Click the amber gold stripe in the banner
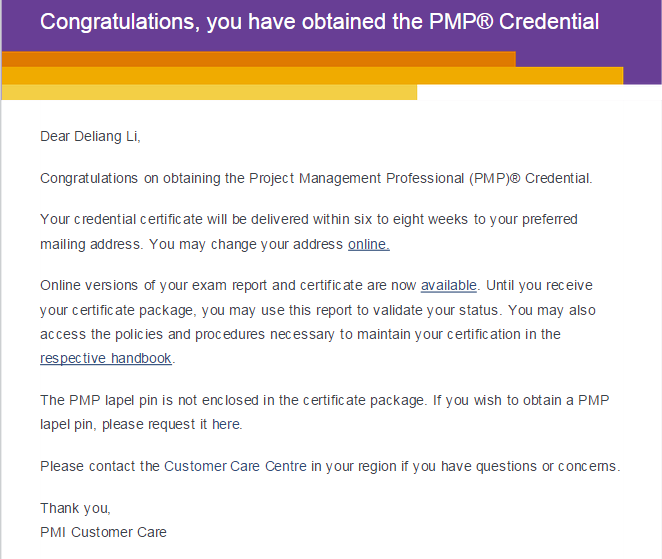Screen dimensions: 662x559 tap(312, 76)
